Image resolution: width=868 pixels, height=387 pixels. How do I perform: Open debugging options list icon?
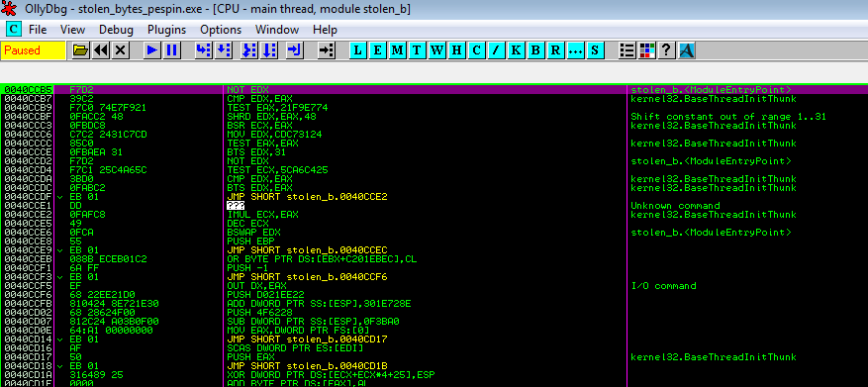click(627, 50)
